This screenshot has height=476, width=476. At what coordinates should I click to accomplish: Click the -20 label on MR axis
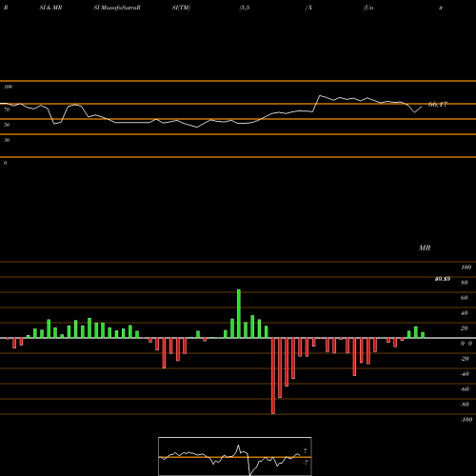click(465, 359)
